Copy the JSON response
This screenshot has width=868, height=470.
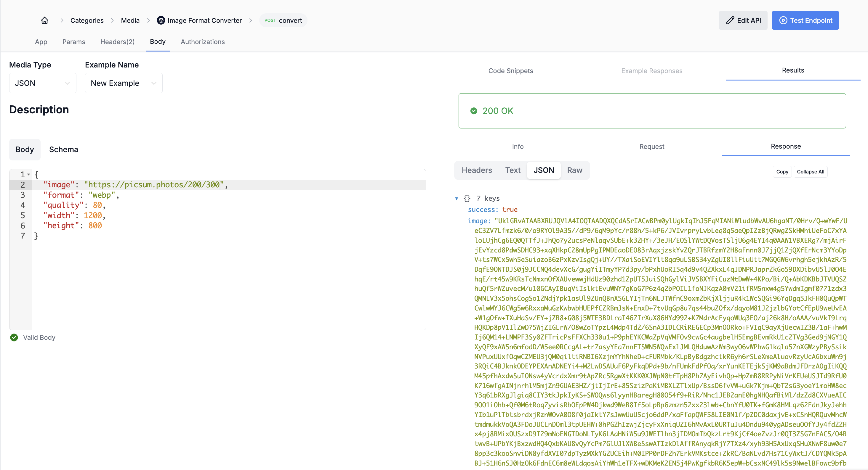coord(782,172)
